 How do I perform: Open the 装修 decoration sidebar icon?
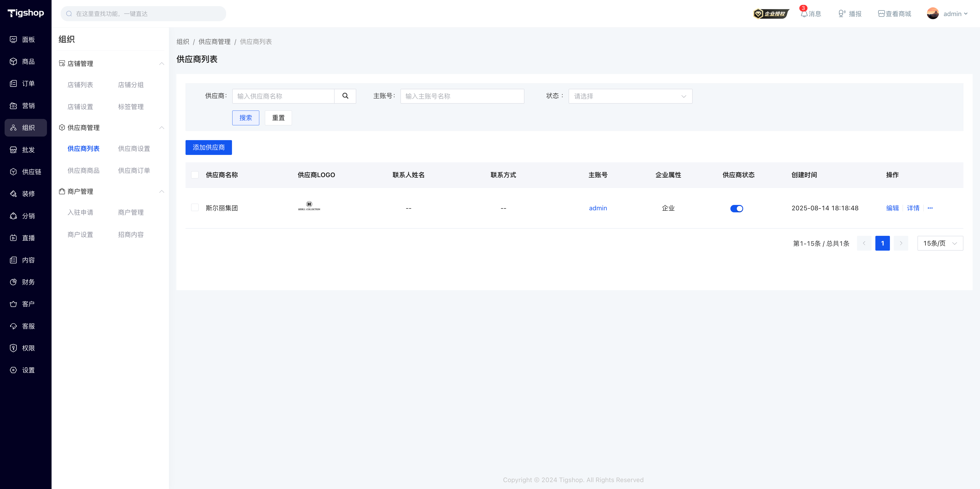tap(13, 194)
